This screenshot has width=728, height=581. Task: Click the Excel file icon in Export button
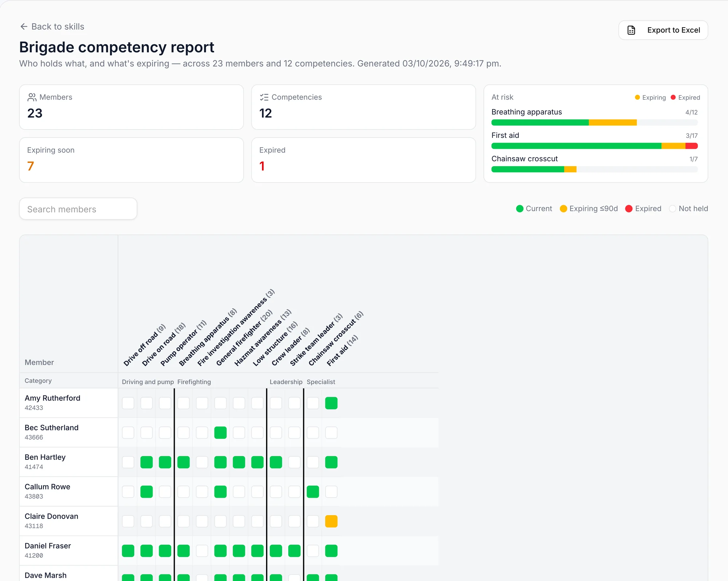tap(632, 30)
